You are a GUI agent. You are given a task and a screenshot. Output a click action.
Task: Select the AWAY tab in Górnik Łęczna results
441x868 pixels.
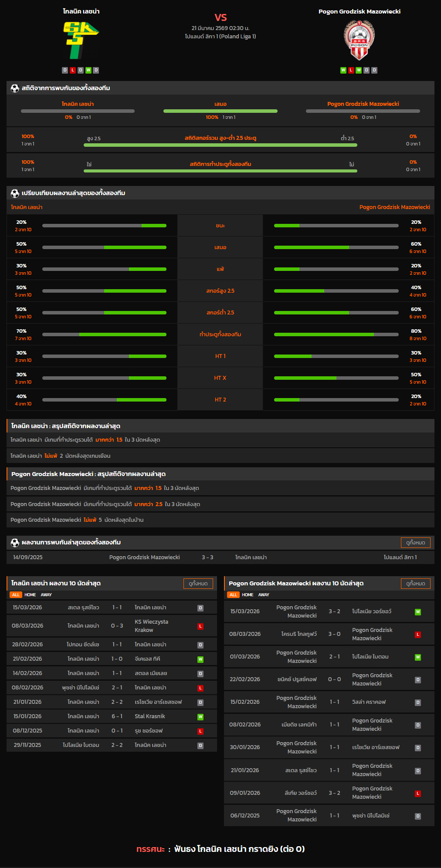(x=46, y=594)
